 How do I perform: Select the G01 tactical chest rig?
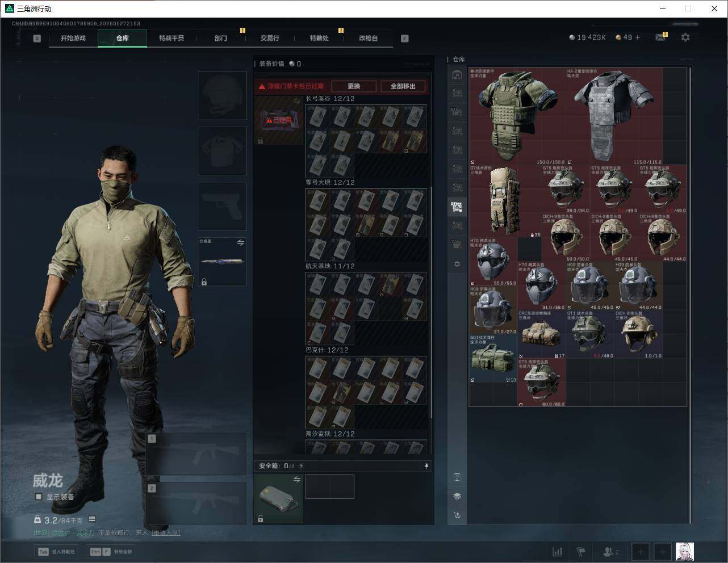[x=493, y=359]
